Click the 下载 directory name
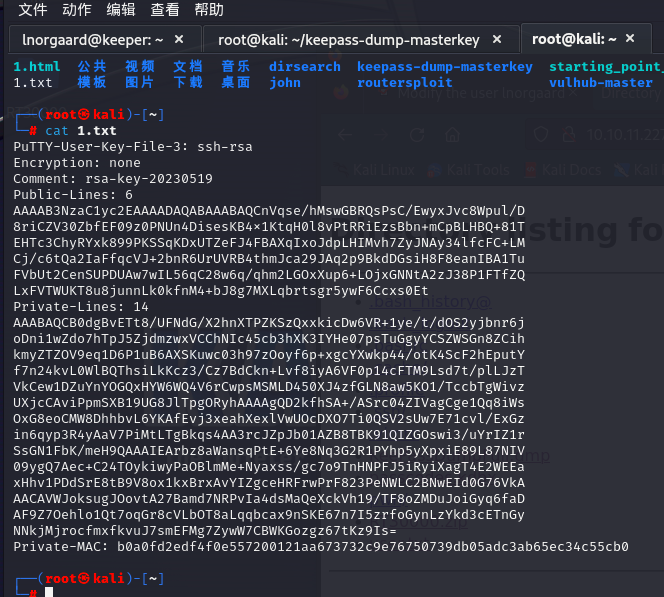This screenshot has width=664, height=597. tap(188, 82)
